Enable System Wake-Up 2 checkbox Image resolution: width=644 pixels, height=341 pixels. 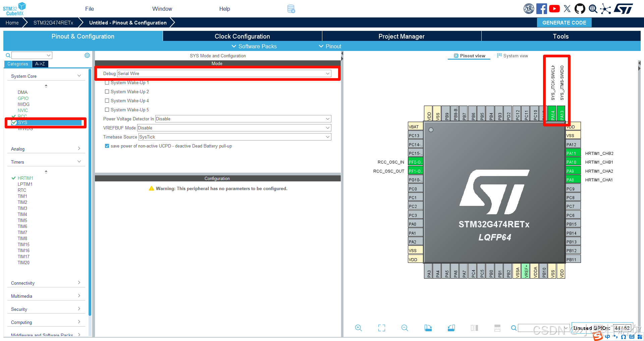[x=107, y=92]
